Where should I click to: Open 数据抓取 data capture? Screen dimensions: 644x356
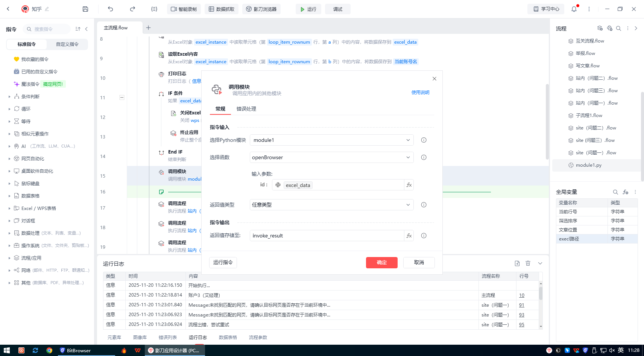222,9
